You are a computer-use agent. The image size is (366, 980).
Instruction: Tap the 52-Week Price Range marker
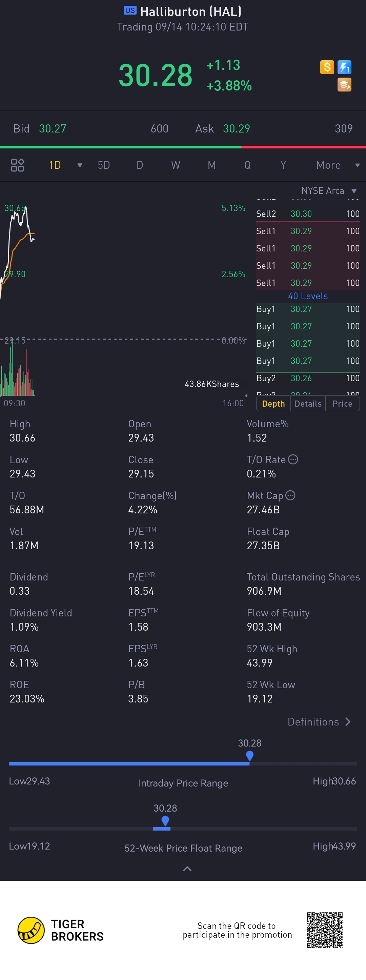click(165, 821)
